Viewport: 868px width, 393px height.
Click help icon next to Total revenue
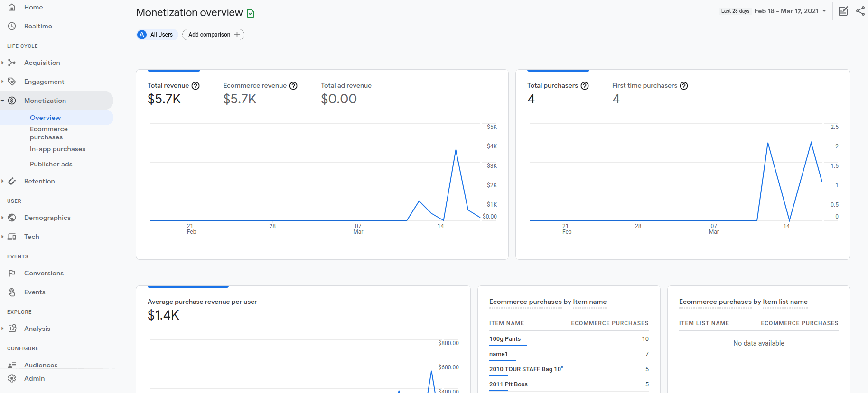(x=196, y=86)
